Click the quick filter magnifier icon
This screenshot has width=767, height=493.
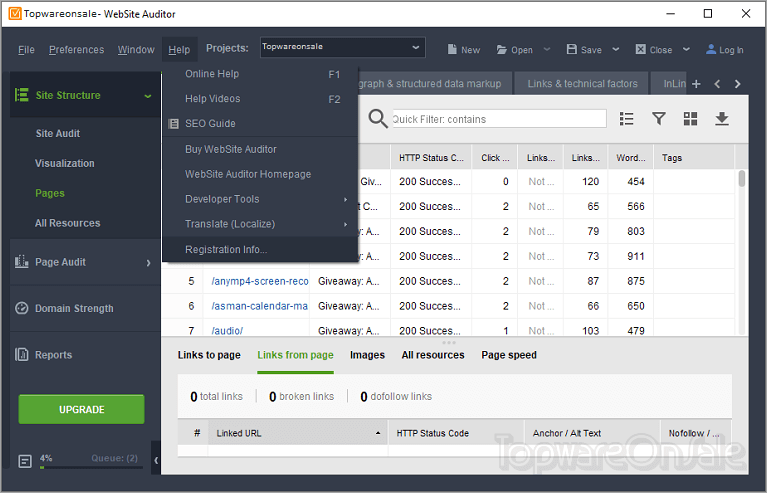point(378,118)
